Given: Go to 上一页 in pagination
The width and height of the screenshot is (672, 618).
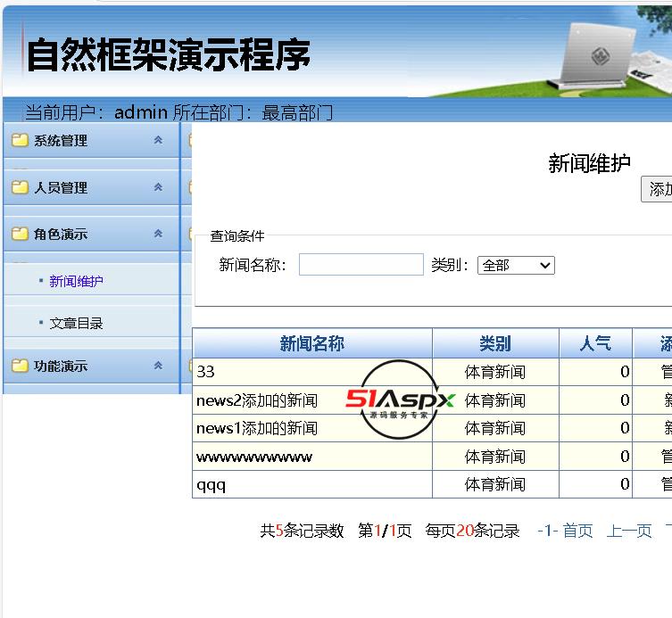Looking at the screenshot, I should point(629,531).
